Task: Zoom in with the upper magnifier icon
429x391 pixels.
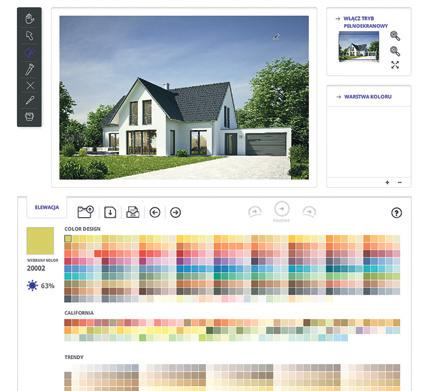Action: point(395,36)
